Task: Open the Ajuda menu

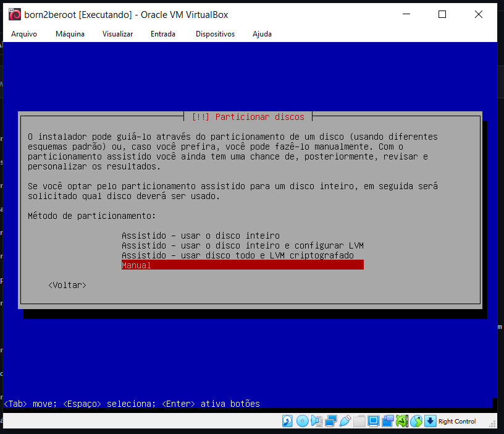Action: click(262, 34)
